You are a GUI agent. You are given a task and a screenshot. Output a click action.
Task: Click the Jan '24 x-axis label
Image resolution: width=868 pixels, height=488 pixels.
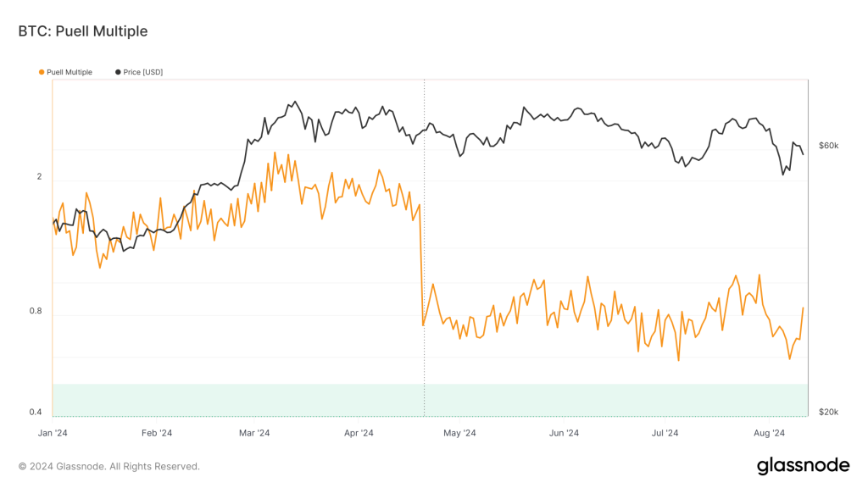pyautogui.click(x=53, y=433)
